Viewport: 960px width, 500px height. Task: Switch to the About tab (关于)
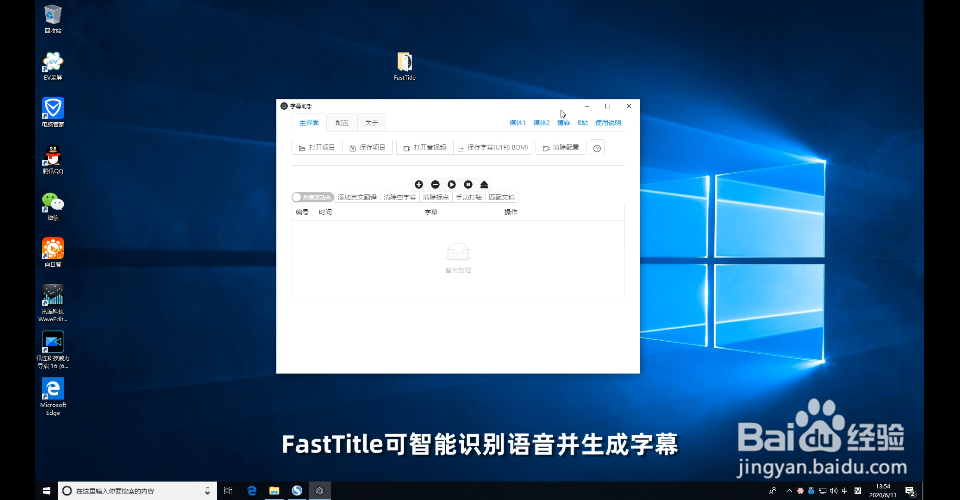pyautogui.click(x=372, y=122)
